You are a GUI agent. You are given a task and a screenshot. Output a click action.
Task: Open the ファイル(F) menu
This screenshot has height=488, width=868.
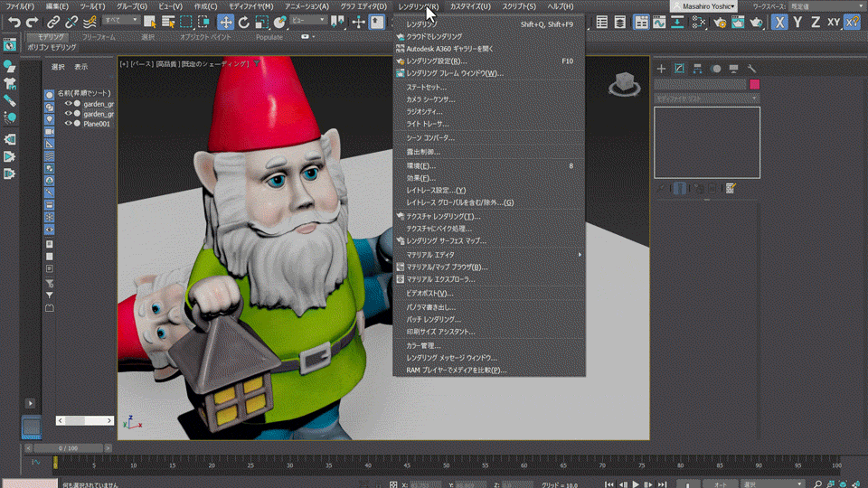[20, 6]
